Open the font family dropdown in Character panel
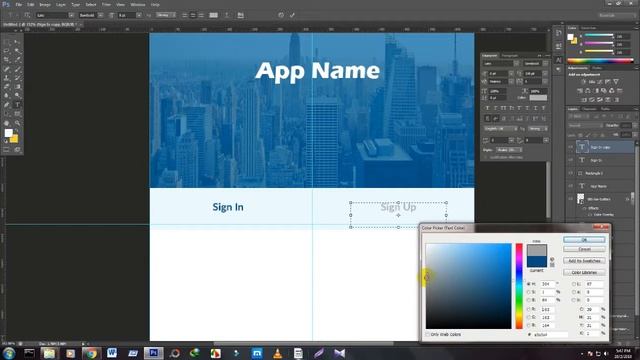The width and height of the screenshot is (640, 360). (x=516, y=63)
